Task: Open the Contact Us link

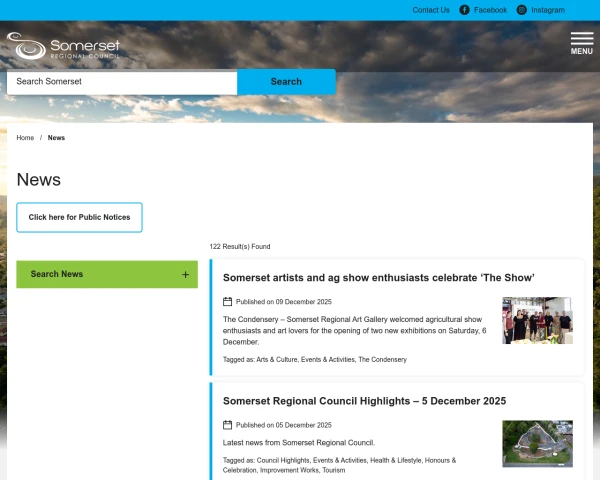Action: click(x=431, y=10)
